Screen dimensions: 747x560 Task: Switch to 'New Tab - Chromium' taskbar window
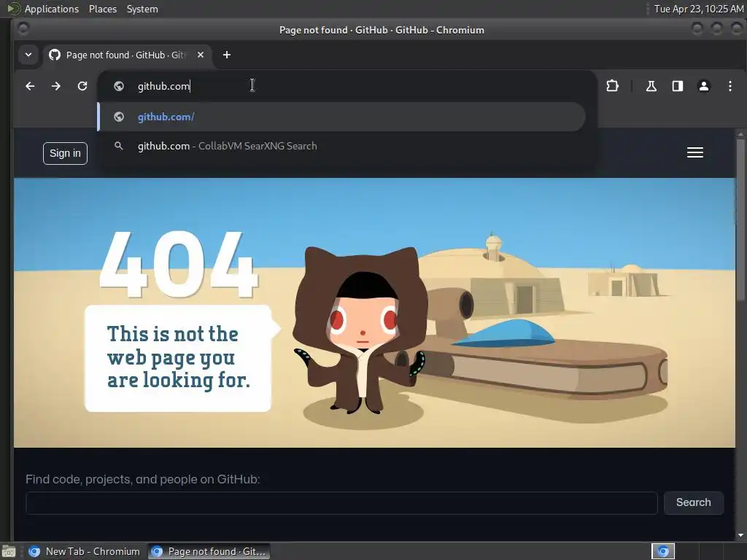[85, 551]
